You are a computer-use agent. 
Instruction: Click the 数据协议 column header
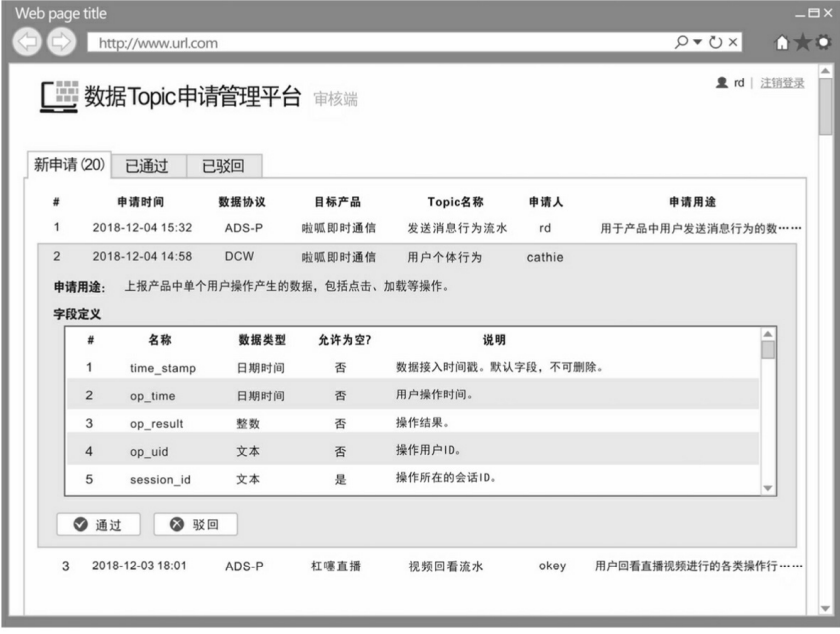tap(242, 202)
